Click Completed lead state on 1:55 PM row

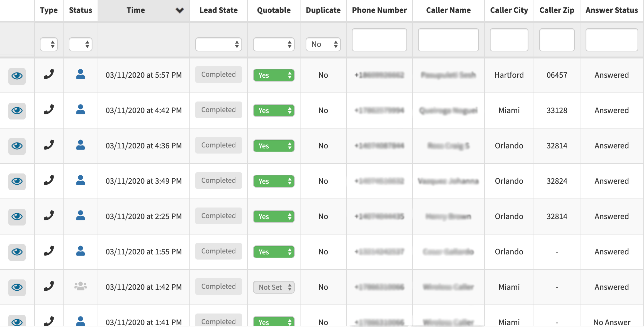click(x=218, y=251)
